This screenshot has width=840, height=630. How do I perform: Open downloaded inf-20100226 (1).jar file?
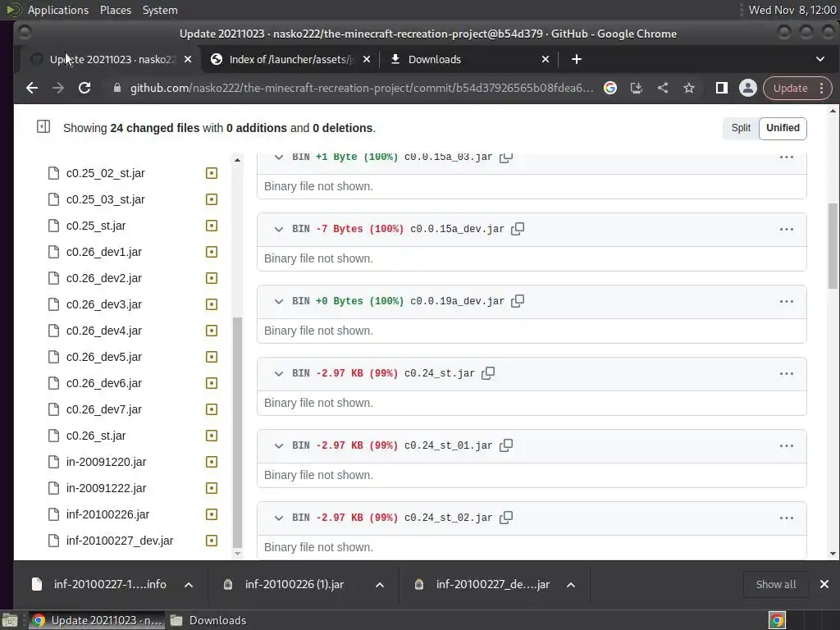(x=294, y=584)
